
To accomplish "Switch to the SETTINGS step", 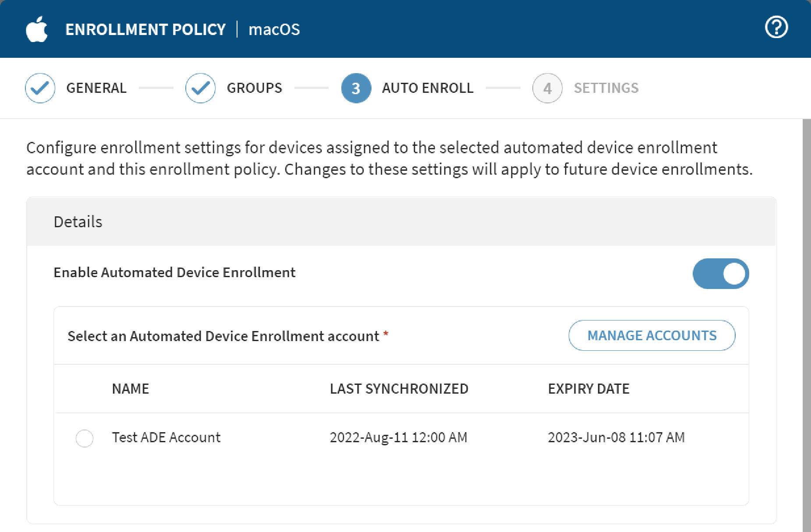I will pyautogui.click(x=606, y=88).
